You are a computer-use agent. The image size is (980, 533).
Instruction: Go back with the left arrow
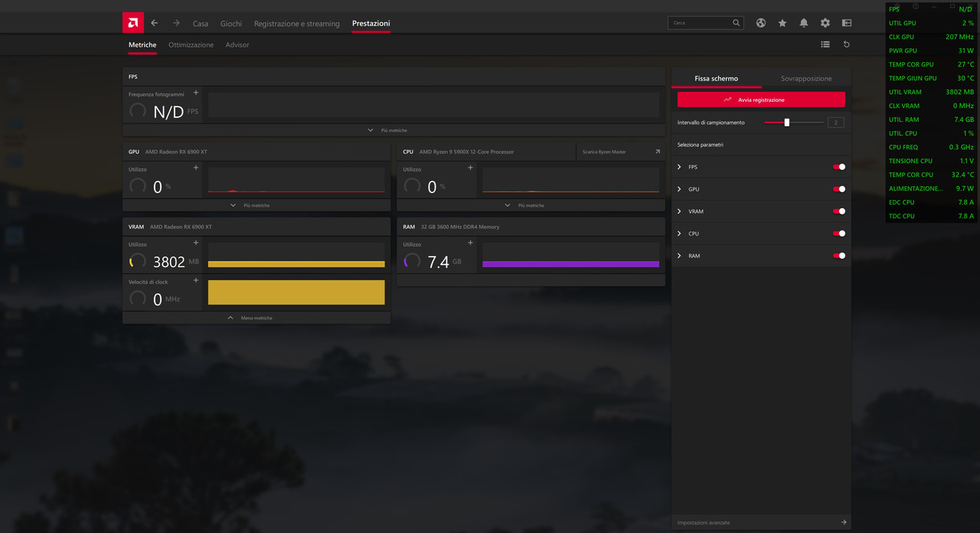[155, 23]
